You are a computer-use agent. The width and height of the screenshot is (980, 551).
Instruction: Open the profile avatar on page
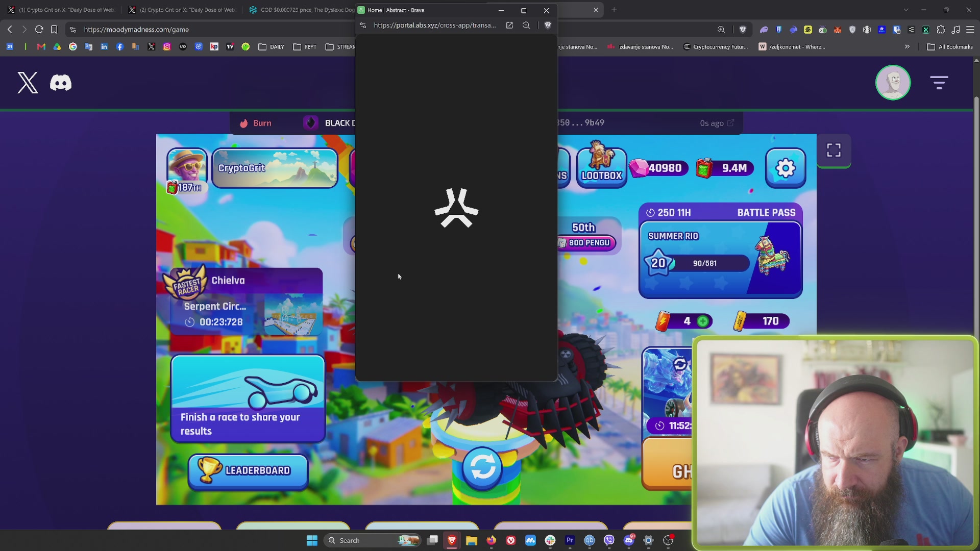[893, 82]
